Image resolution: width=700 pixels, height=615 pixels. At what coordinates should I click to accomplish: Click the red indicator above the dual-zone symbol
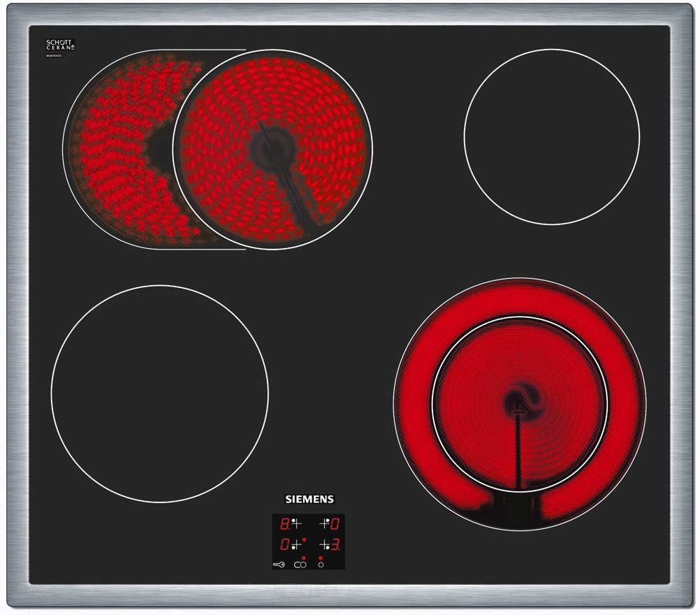coord(303,557)
